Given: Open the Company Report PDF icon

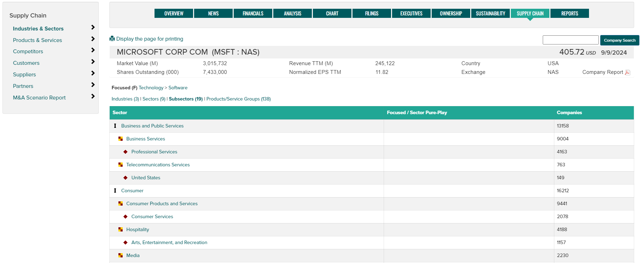Looking at the screenshot, I should 628,72.
